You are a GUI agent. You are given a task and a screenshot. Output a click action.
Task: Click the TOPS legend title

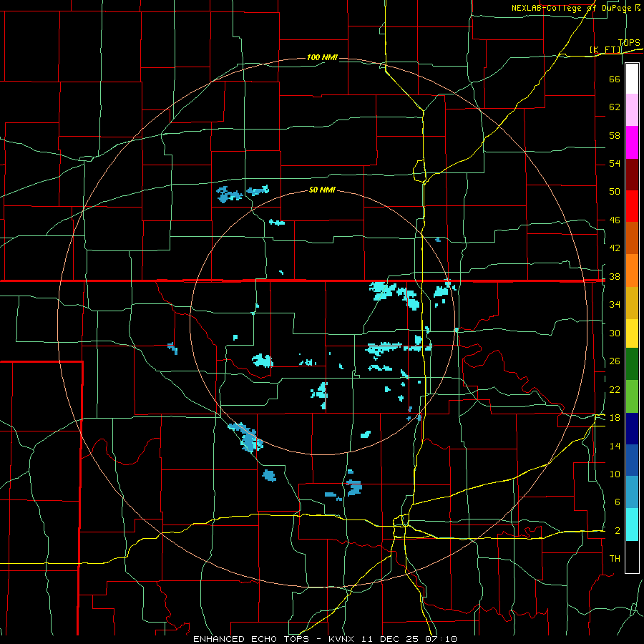[629, 43]
